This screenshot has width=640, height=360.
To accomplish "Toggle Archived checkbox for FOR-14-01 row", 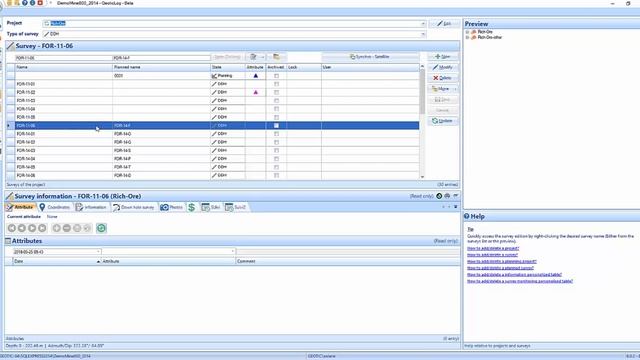I will pos(276,134).
